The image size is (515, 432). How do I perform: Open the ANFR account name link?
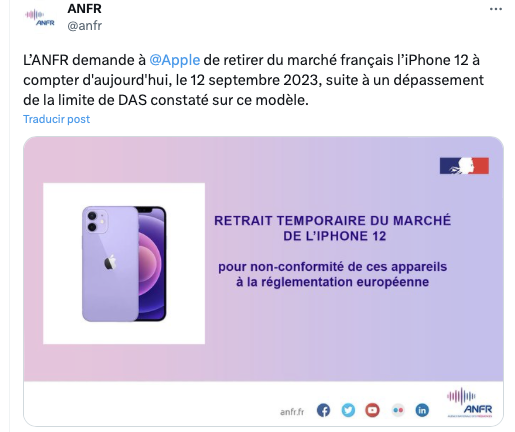point(84,9)
